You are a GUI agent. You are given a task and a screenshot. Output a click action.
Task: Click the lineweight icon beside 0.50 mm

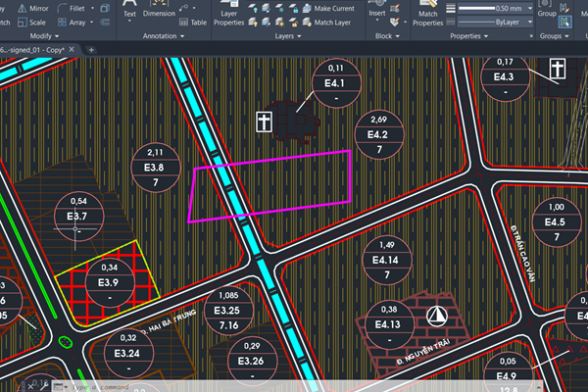tap(451, 8)
